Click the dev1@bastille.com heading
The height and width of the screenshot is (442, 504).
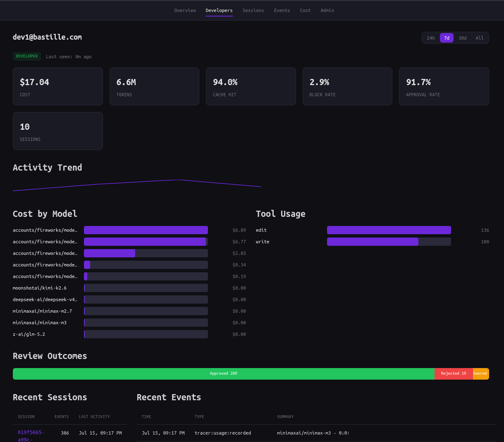(47, 37)
